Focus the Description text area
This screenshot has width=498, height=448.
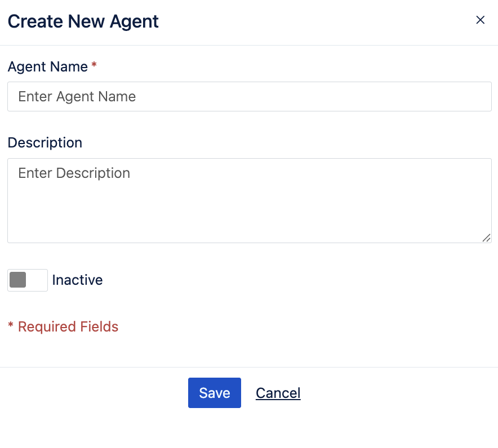pyautogui.click(x=249, y=200)
